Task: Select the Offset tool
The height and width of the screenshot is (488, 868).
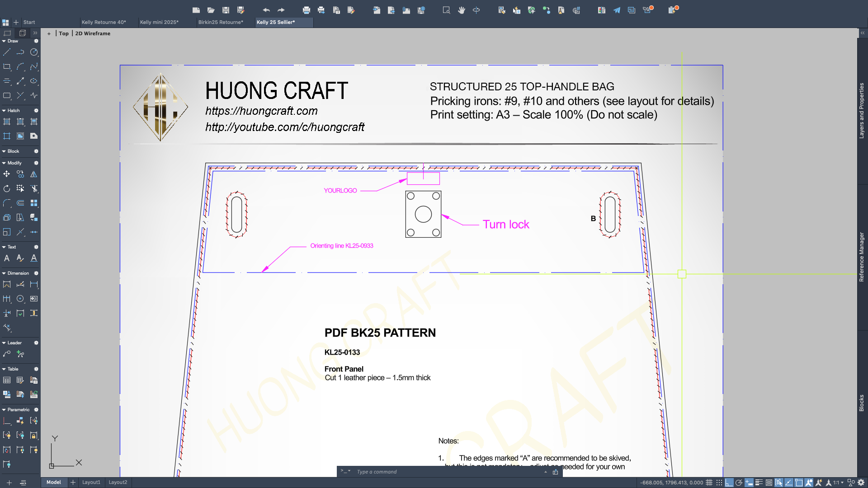Action: [20, 203]
